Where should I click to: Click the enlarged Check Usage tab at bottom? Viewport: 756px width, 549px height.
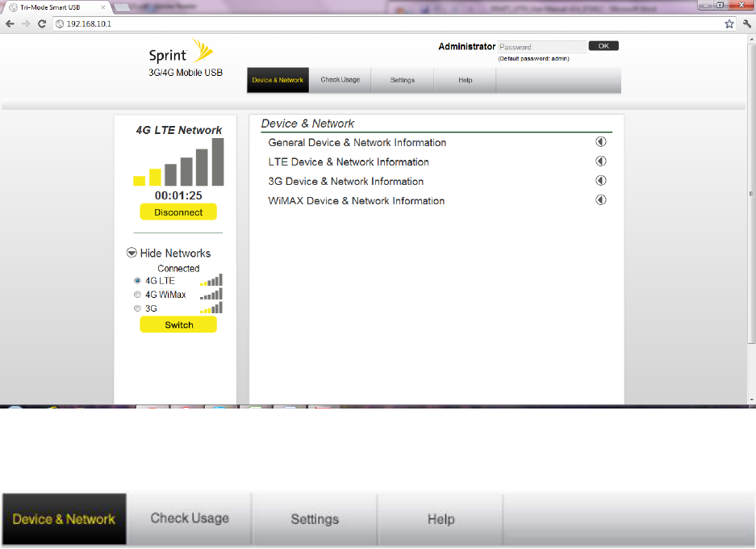pyautogui.click(x=190, y=518)
